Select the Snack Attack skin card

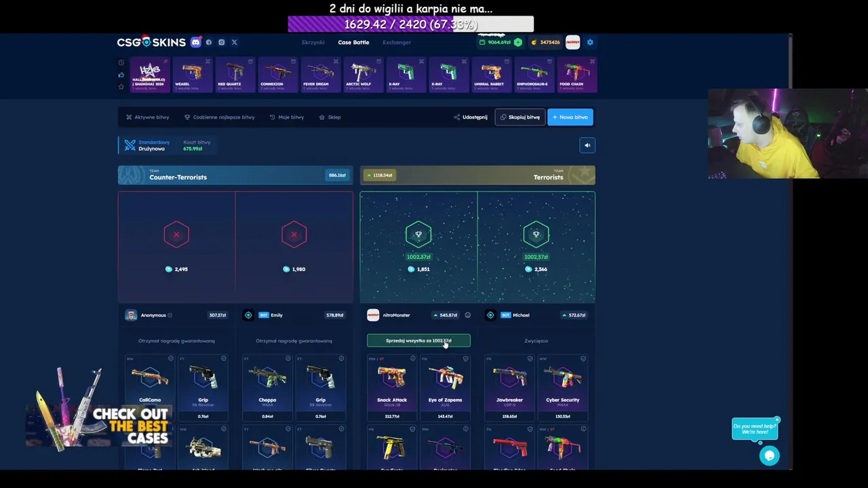pyautogui.click(x=392, y=387)
